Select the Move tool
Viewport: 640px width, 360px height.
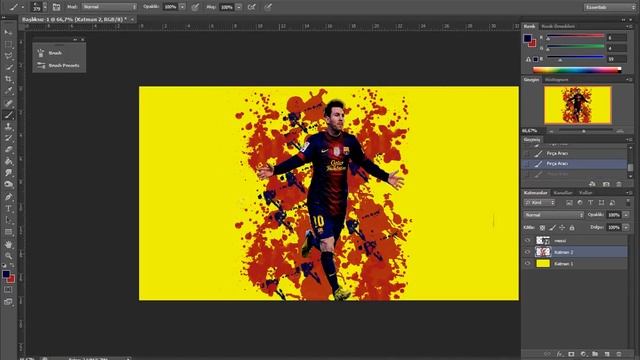8,32
